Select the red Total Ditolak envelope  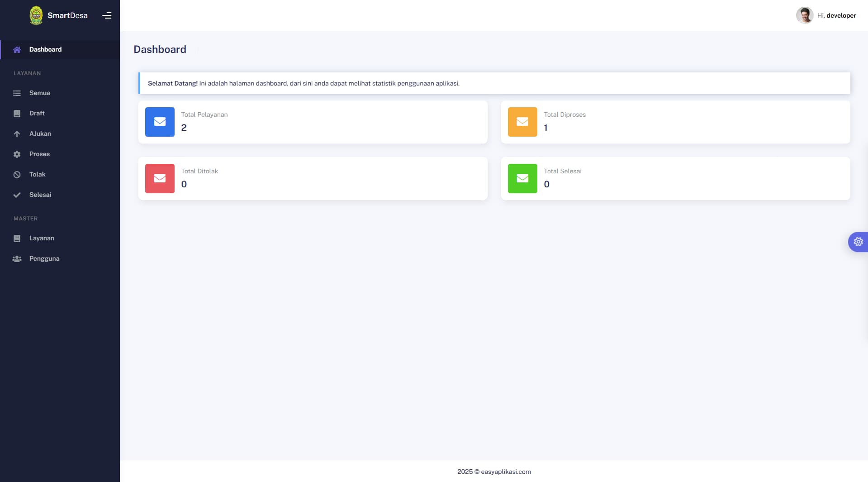click(160, 178)
